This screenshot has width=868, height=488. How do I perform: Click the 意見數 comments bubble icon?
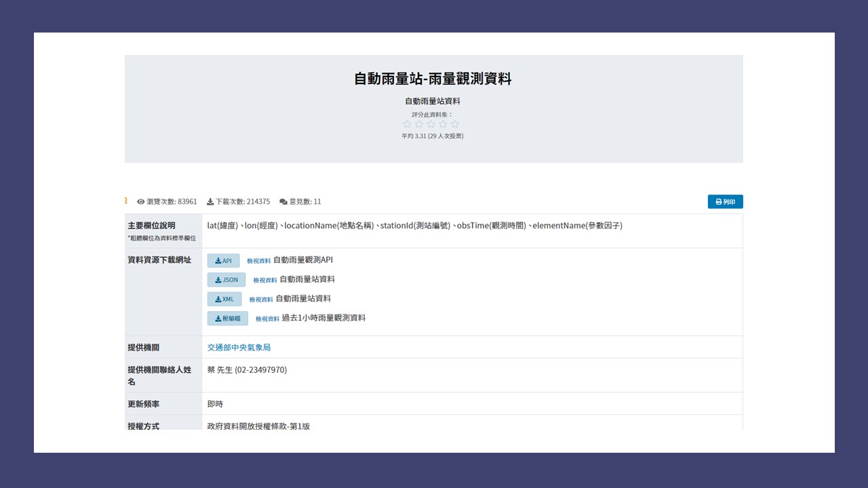coord(283,201)
